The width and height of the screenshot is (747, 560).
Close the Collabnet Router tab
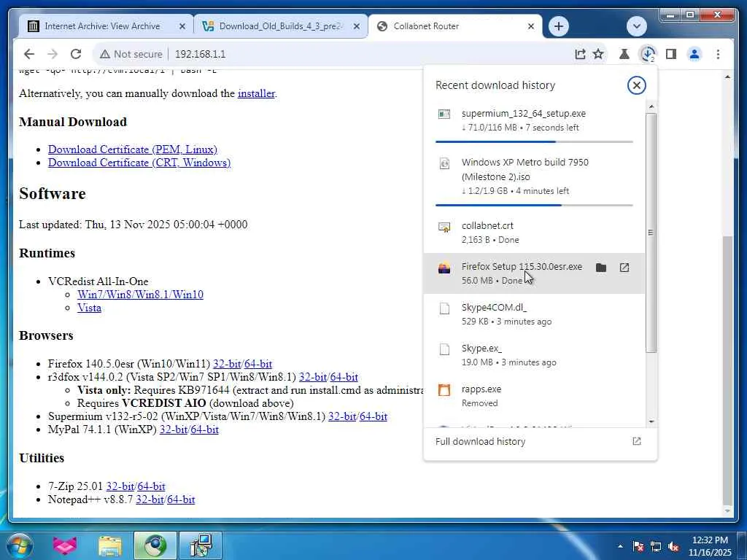[531, 26]
